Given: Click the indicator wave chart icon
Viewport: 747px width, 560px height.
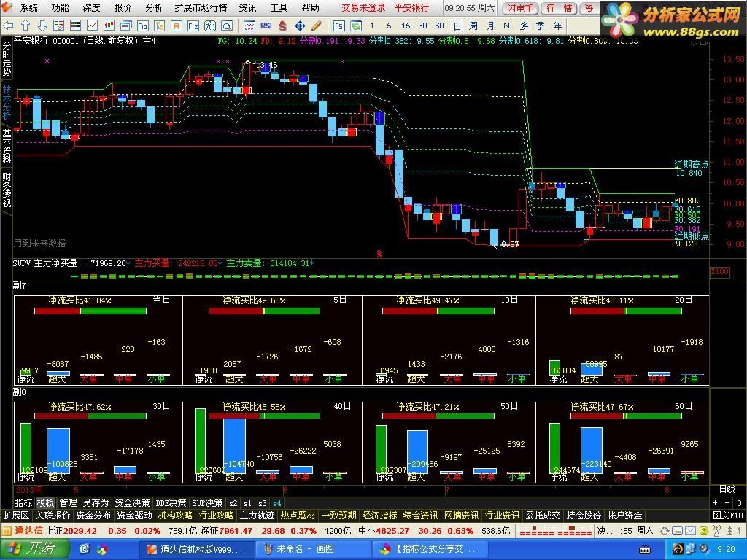Looking at the screenshot, I should pyautogui.click(x=249, y=26).
